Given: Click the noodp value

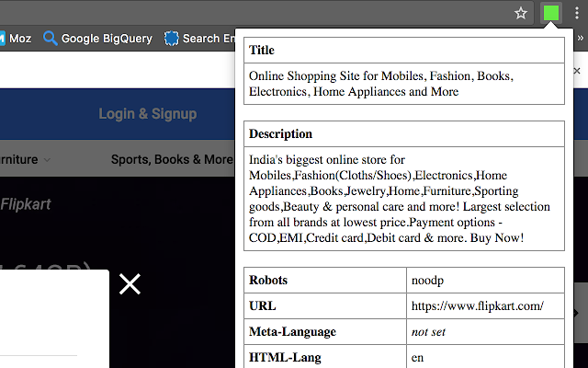Looking at the screenshot, I should pyautogui.click(x=427, y=281).
